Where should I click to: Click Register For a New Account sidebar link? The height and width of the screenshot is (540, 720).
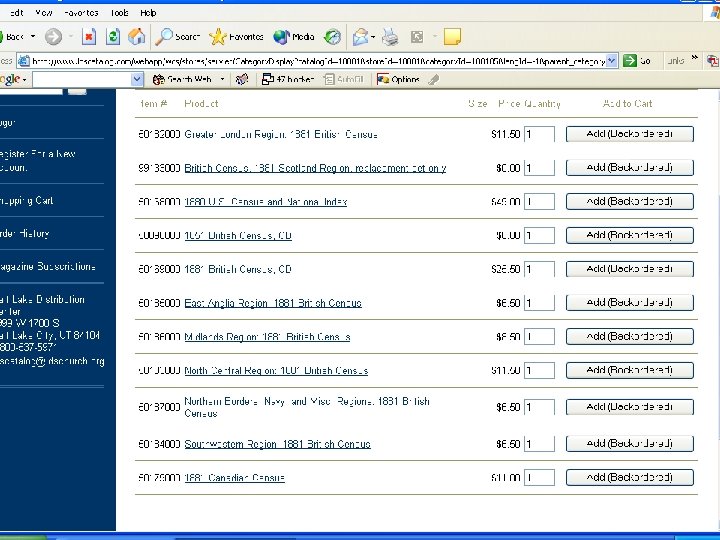pyautogui.click(x=38, y=161)
